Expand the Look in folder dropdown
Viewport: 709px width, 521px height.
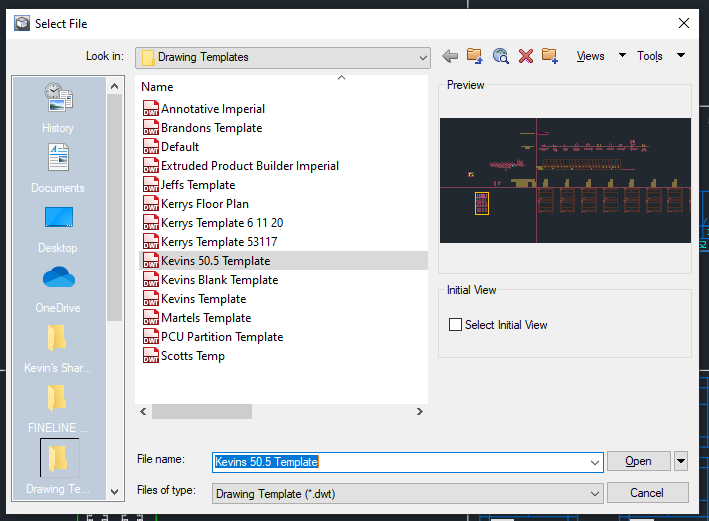[423, 58]
